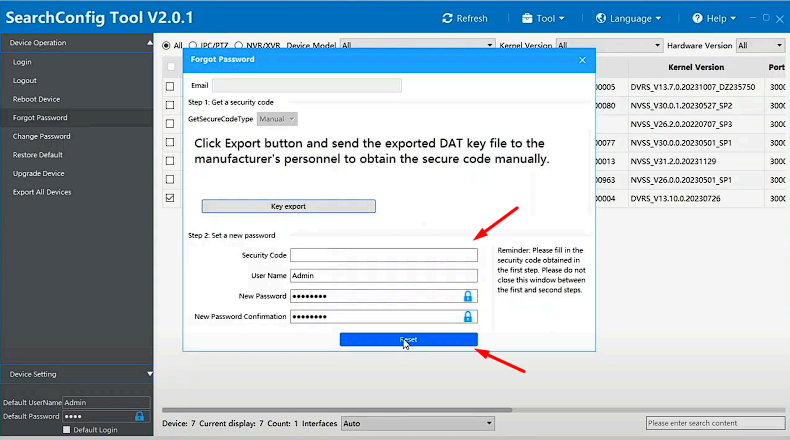Open the Hardware Version dropdown
Screen dimensions: 790x440
point(778,45)
